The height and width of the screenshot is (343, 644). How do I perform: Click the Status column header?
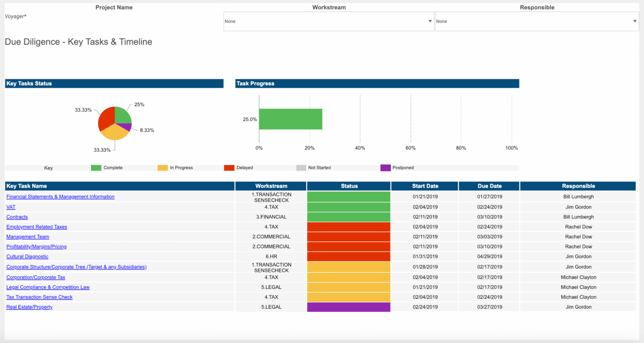(349, 186)
